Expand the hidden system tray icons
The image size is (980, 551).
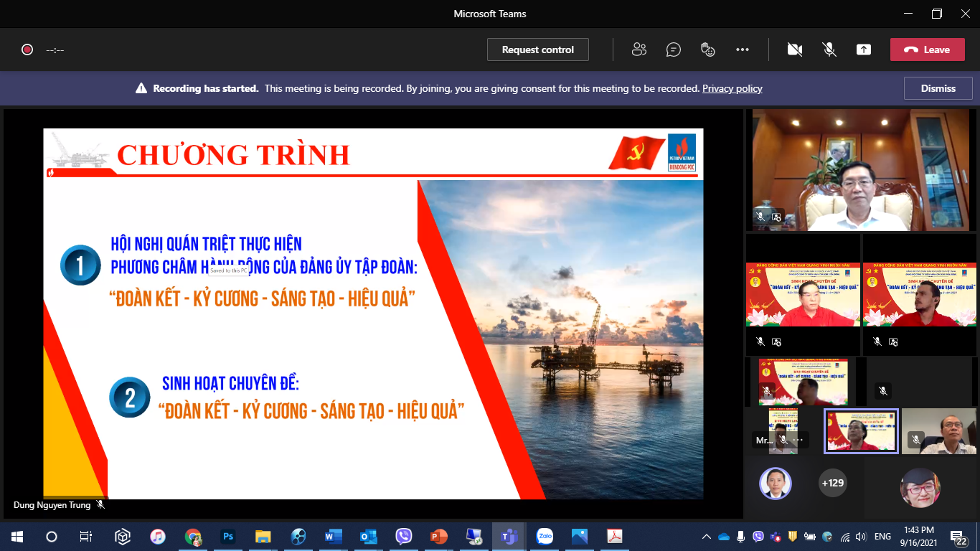(707, 537)
